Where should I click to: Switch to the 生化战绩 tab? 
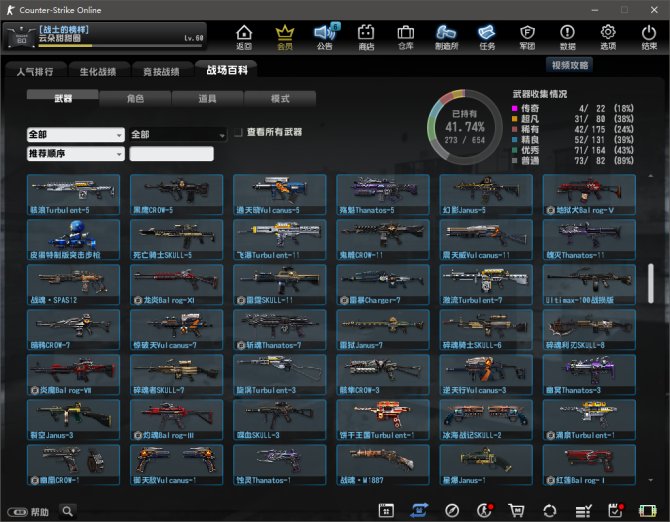point(98,71)
